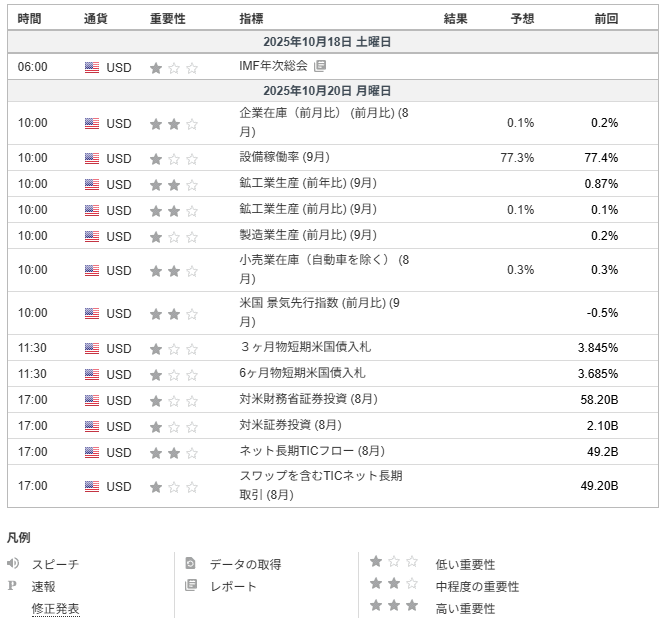Click the 速報 preliminary P legend icon

point(13,586)
